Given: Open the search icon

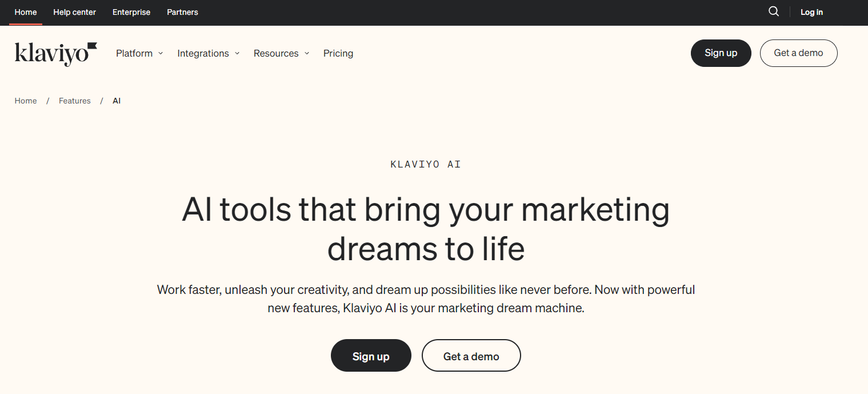Looking at the screenshot, I should 773,11.
